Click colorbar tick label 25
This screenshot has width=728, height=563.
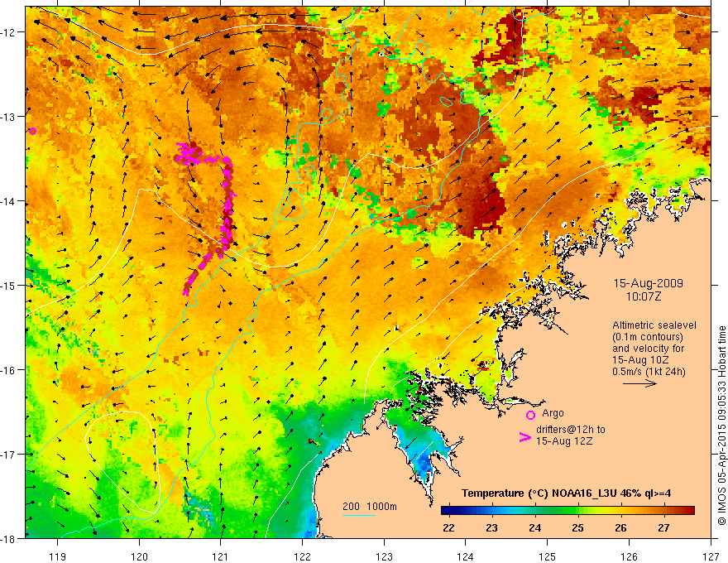(577, 528)
